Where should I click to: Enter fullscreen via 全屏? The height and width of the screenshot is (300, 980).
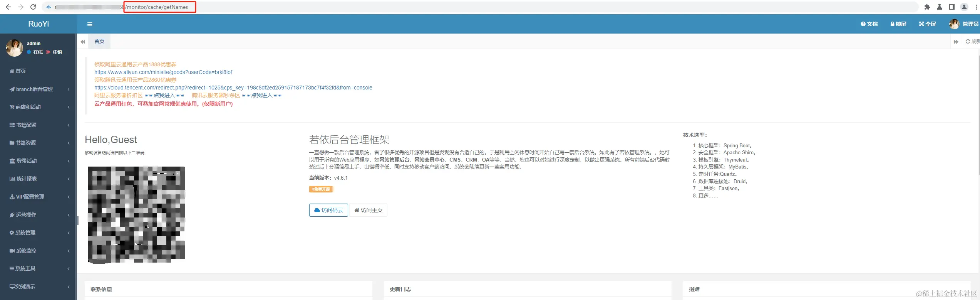click(x=928, y=24)
